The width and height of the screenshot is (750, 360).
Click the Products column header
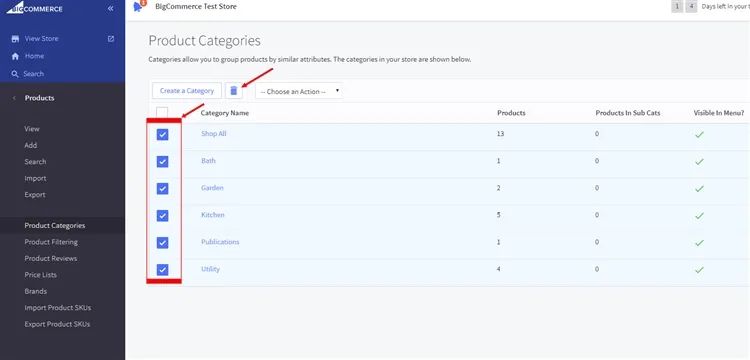[x=511, y=113]
